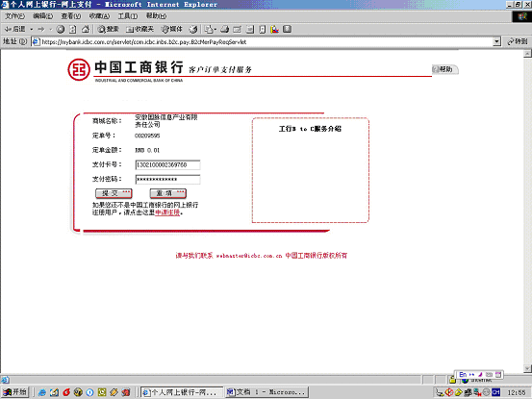Open the Media (媒体) toolbar button
The image size is (532, 399).
[171, 29]
